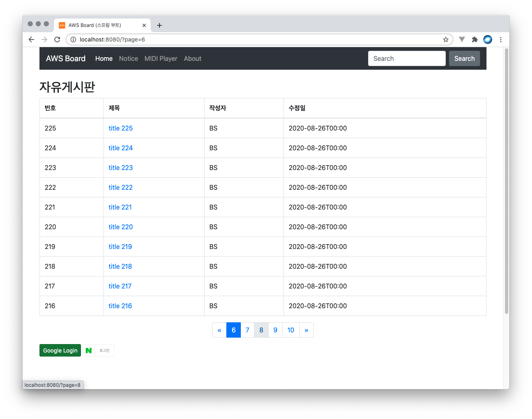Open the Notice menu item

[128, 58]
